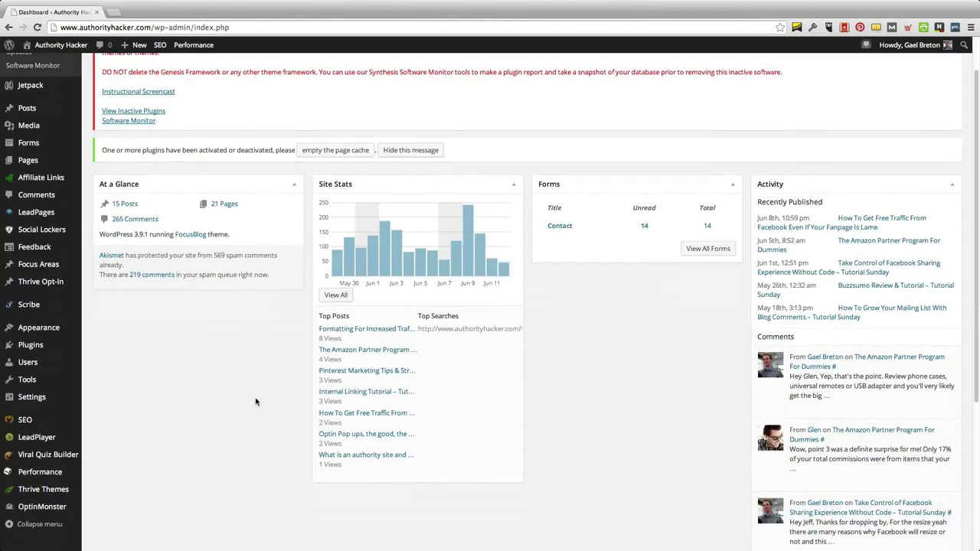Click the Comments icon in sidebar menu

point(9,195)
